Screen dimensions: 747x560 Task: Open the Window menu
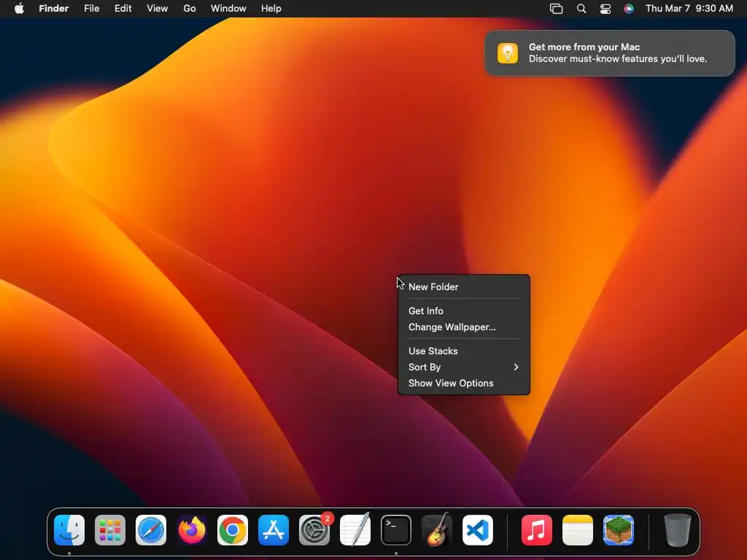228,9
